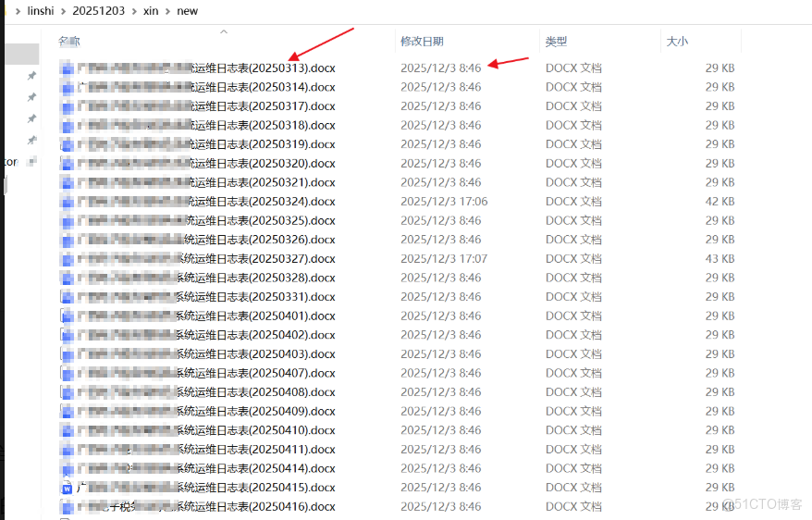Click the 2025/12/3 17:07 modified date

[444, 259]
